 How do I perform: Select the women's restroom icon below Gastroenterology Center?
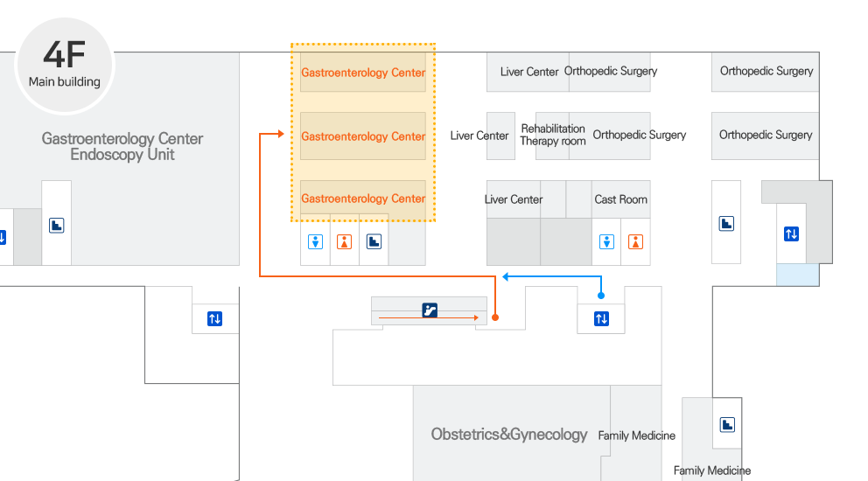point(345,241)
